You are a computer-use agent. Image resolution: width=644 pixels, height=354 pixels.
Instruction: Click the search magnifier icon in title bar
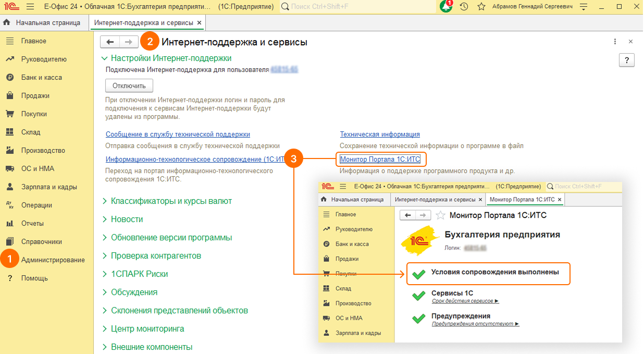285,7
